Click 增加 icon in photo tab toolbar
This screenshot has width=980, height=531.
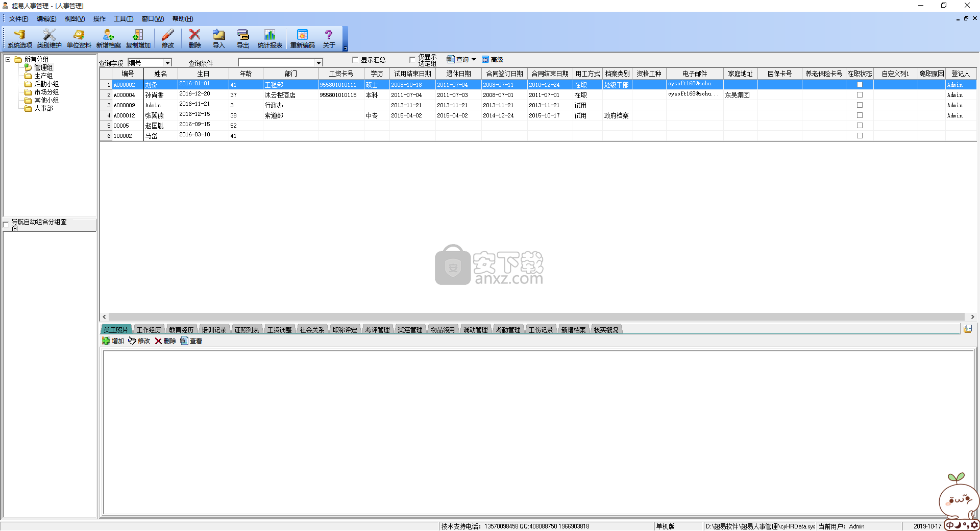pos(113,341)
